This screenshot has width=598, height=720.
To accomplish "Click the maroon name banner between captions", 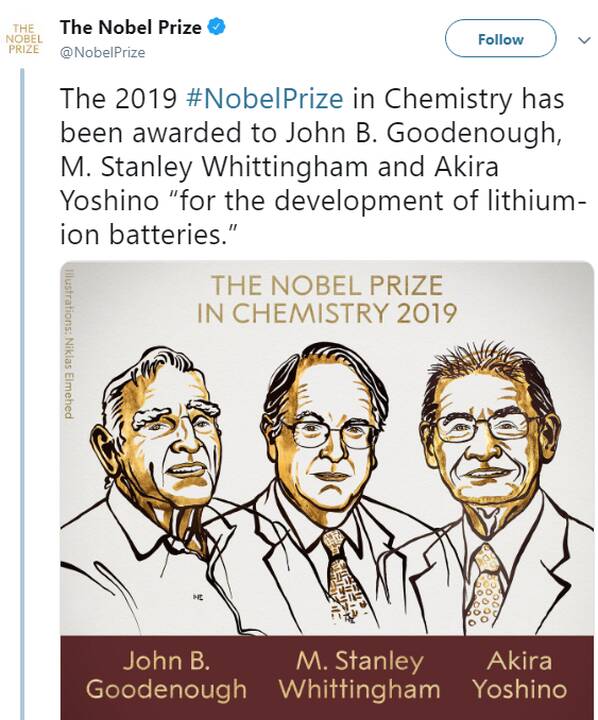I will 327,678.
